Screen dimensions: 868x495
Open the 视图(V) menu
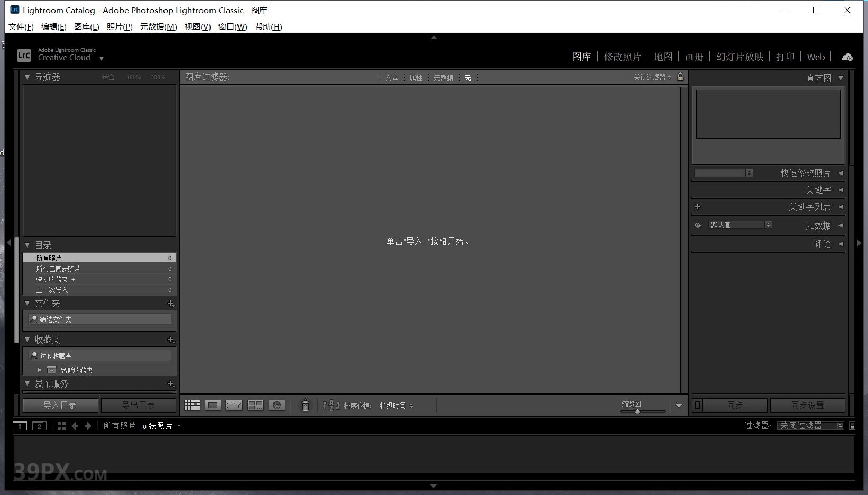[x=197, y=26]
